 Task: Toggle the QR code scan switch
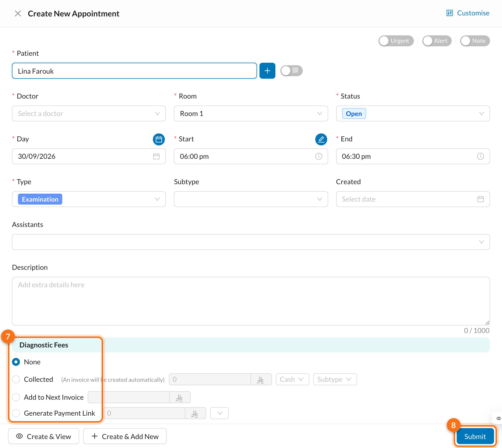(291, 71)
